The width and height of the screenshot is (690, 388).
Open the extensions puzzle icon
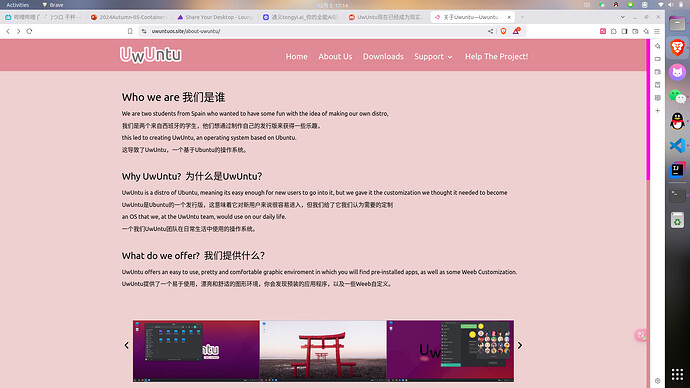click(613, 31)
